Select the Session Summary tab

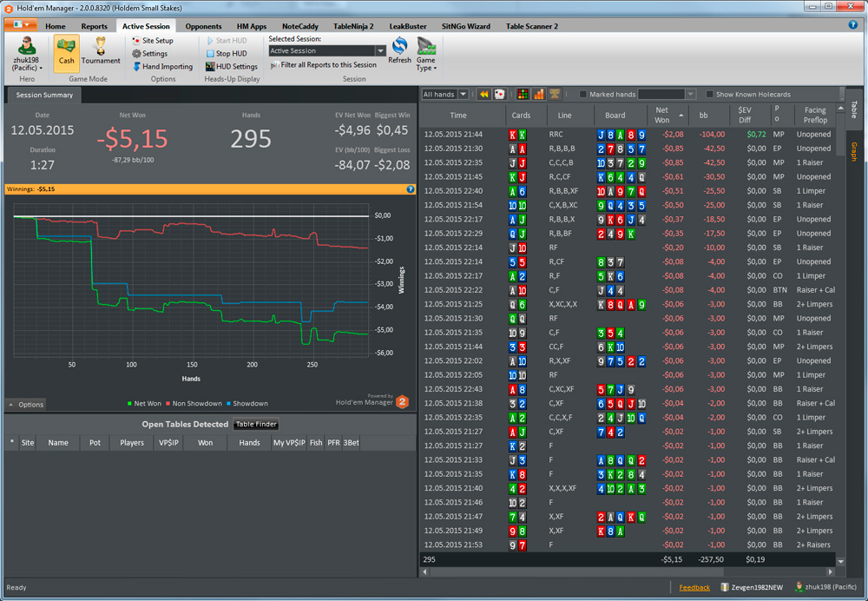point(44,95)
